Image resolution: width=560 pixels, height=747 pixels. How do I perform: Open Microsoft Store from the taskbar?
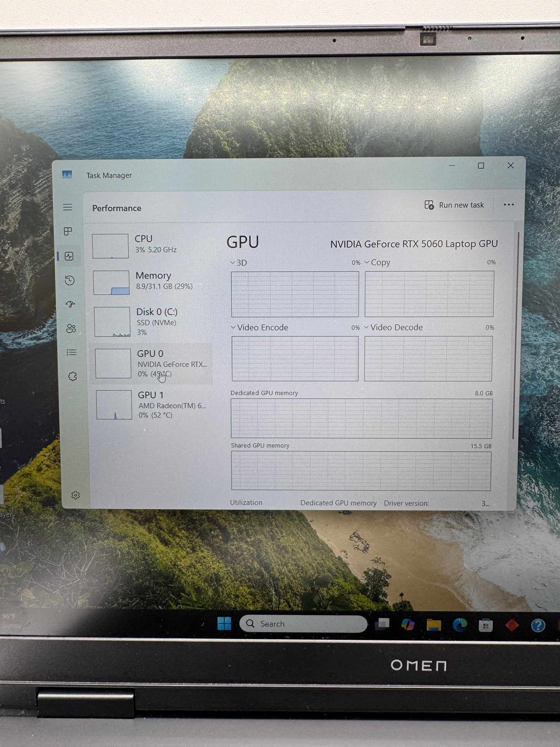pos(486,625)
